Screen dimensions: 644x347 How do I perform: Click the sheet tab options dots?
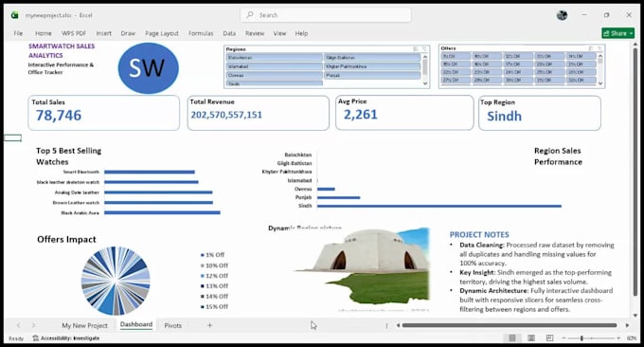[x=386, y=325]
